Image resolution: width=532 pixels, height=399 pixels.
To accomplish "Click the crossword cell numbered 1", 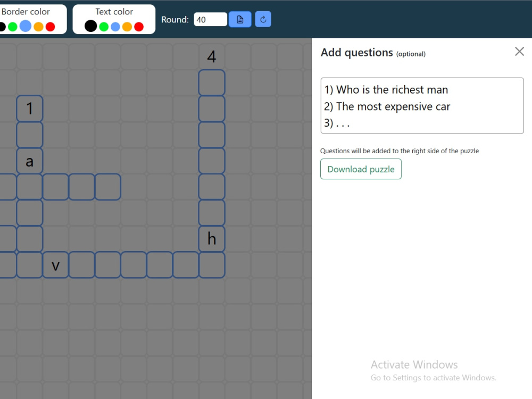I will tap(29, 109).
